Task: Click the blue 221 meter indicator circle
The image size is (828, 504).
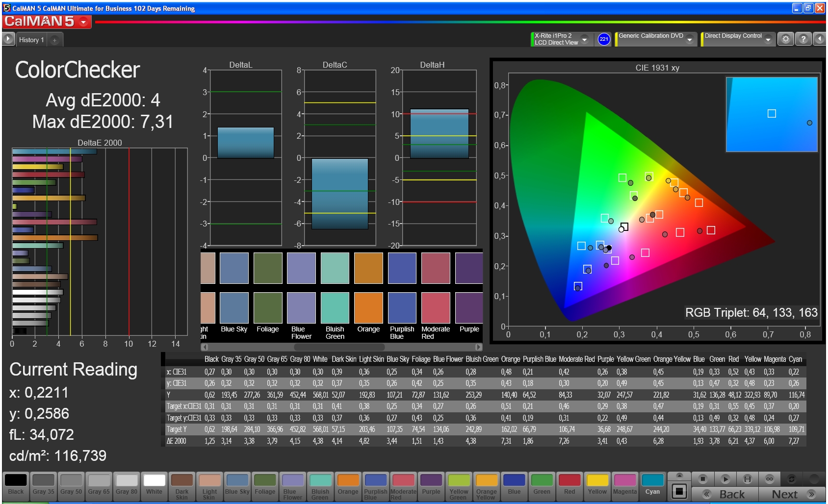Action: (604, 39)
